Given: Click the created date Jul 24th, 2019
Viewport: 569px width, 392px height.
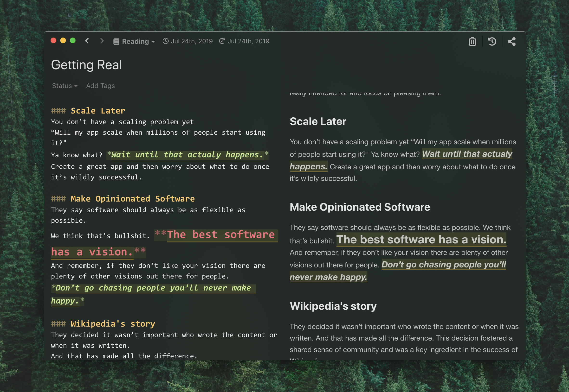Looking at the screenshot, I should click(192, 41).
